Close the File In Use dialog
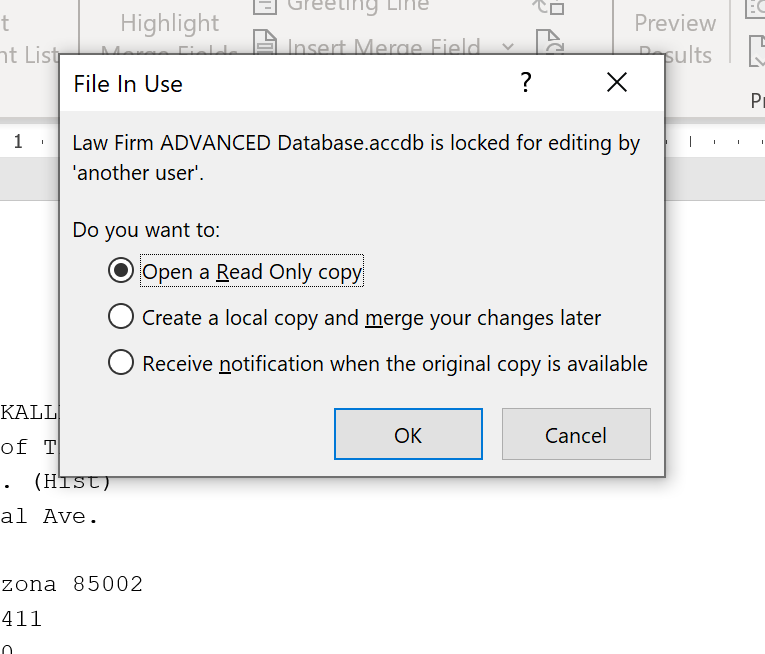Viewport: 765px width, 654px height. tap(617, 82)
